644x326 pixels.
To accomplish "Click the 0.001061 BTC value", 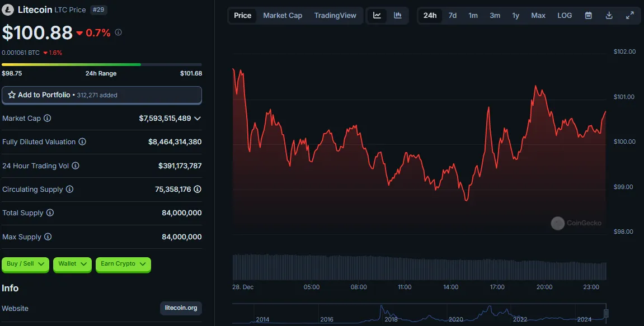I will click(x=21, y=53).
